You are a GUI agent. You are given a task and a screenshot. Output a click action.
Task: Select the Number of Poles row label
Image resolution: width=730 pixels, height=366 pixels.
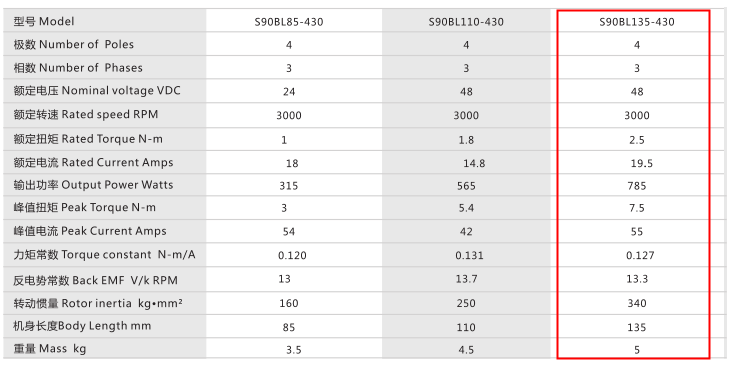74,44
